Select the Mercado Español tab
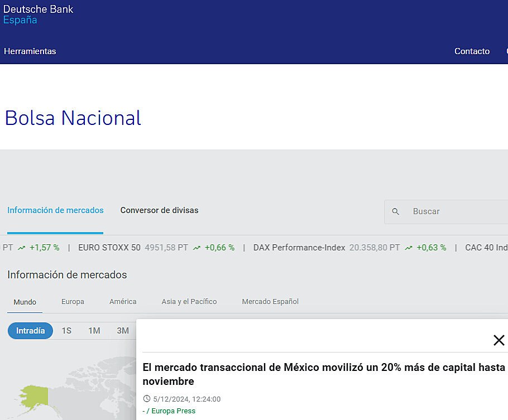Image resolution: width=508 pixels, height=420 pixels. 270,302
